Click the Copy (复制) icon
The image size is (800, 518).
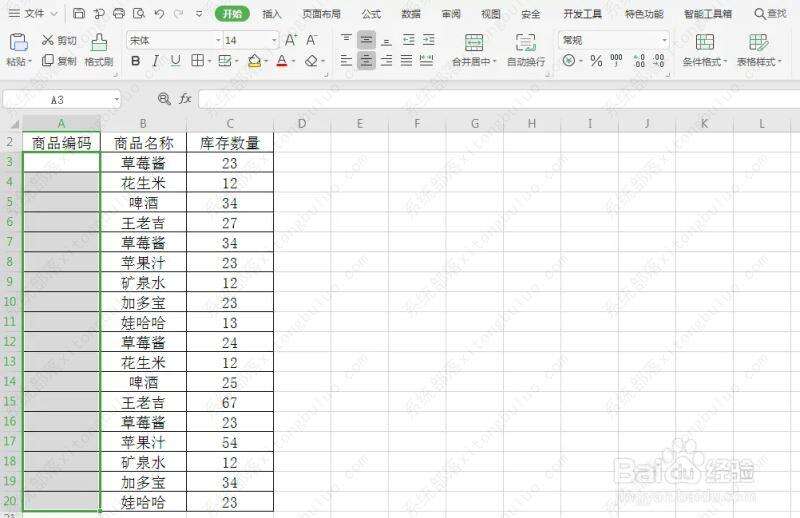47,61
